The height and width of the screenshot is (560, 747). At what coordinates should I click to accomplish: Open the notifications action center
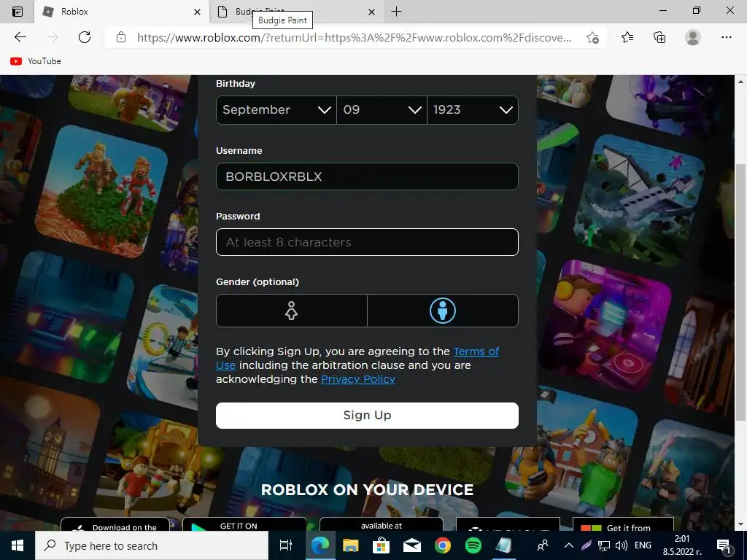click(724, 545)
